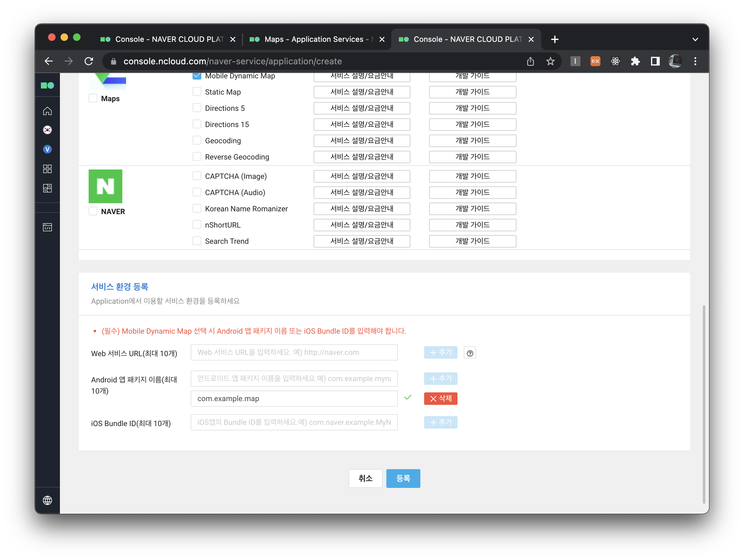
Task: Click the browser forward arrow
Action: (x=69, y=61)
